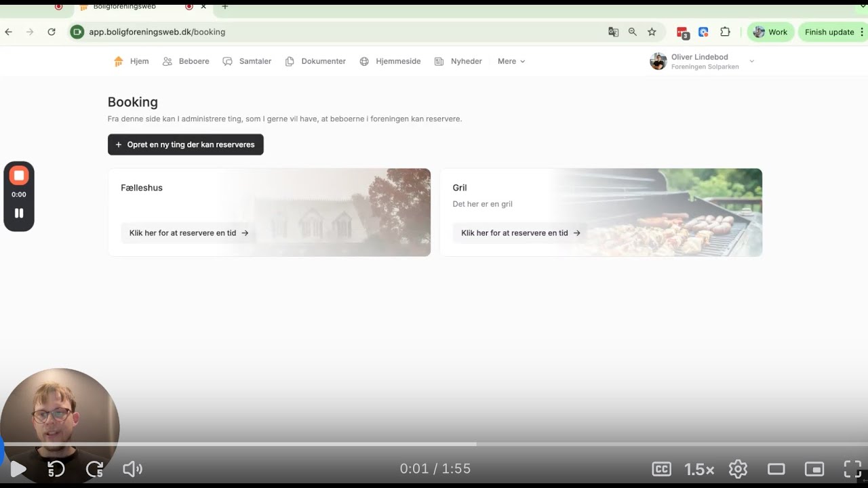Image resolution: width=868 pixels, height=488 pixels.
Task: Go back in the browser
Action: coord(9,32)
